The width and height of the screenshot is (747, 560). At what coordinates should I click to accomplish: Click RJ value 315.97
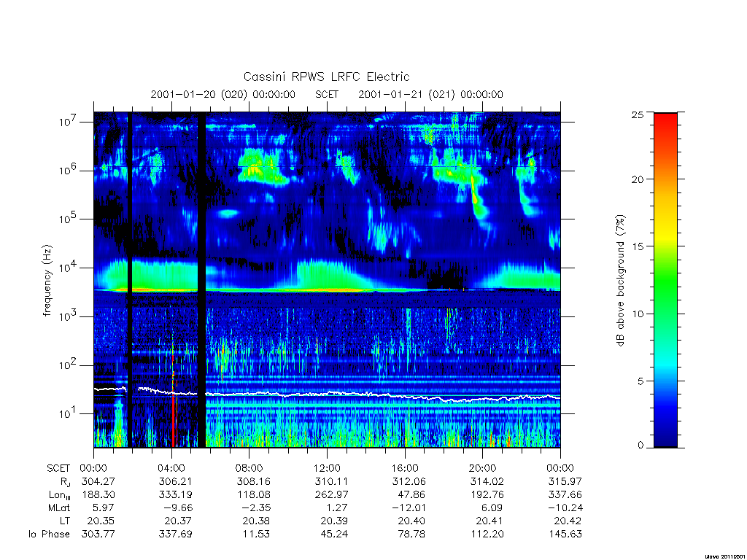565,481
